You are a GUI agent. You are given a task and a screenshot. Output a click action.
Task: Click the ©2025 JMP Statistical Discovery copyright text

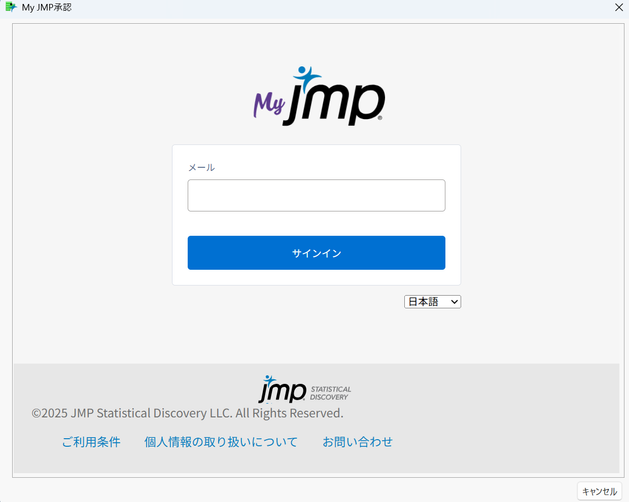(187, 413)
